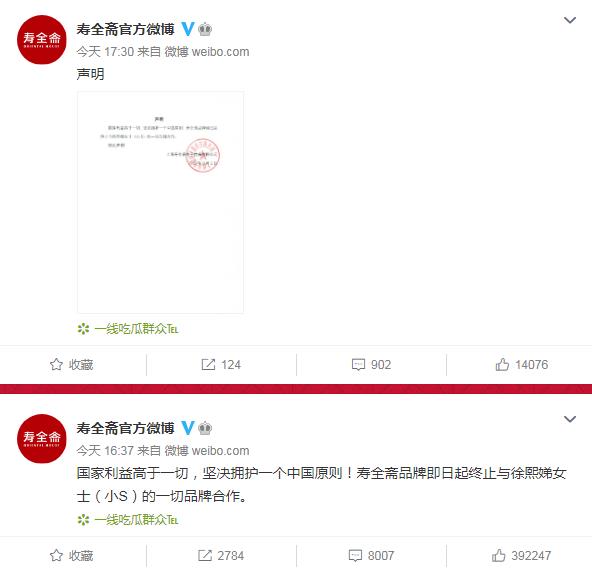The height and width of the screenshot is (570, 592).
Task: Like first post showing 14076 likes
Action: coord(521,365)
